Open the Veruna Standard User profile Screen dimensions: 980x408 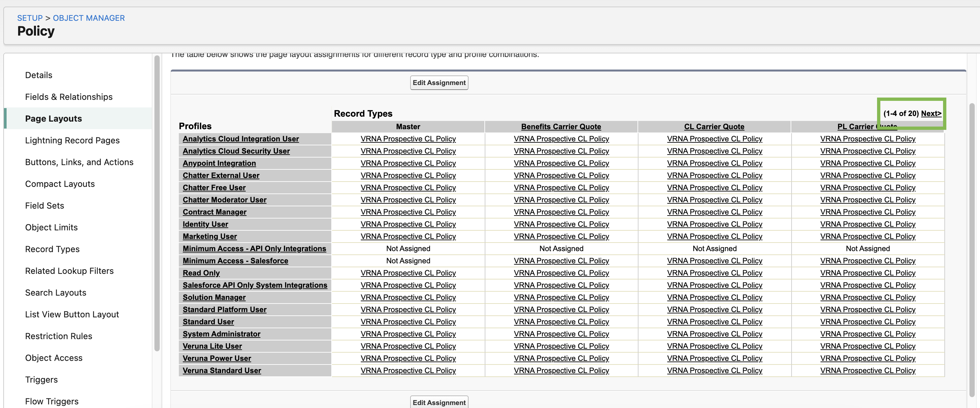pyautogui.click(x=222, y=370)
